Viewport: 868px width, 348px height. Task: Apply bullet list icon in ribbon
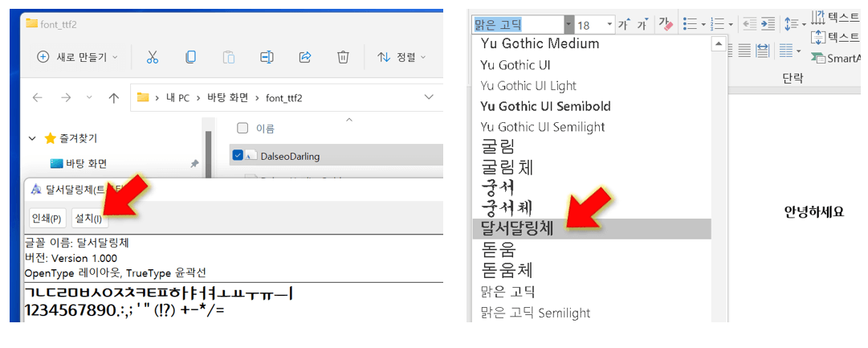(690, 24)
